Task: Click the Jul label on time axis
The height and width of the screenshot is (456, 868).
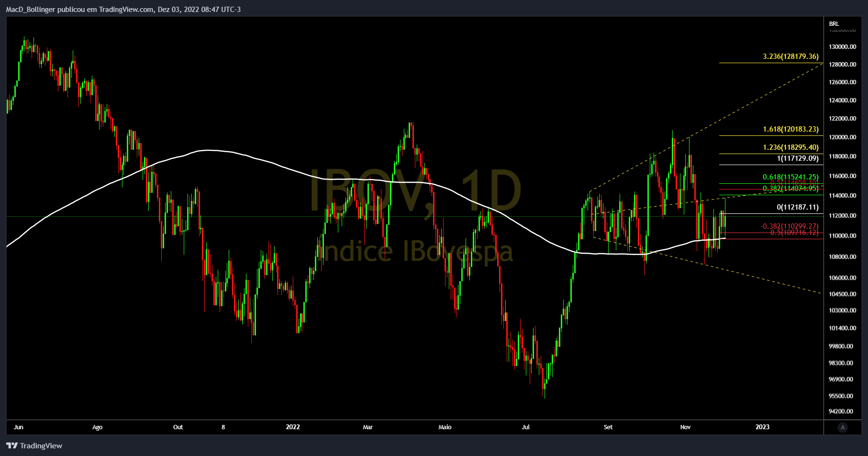Action: pyautogui.click(x=525, y=427)
